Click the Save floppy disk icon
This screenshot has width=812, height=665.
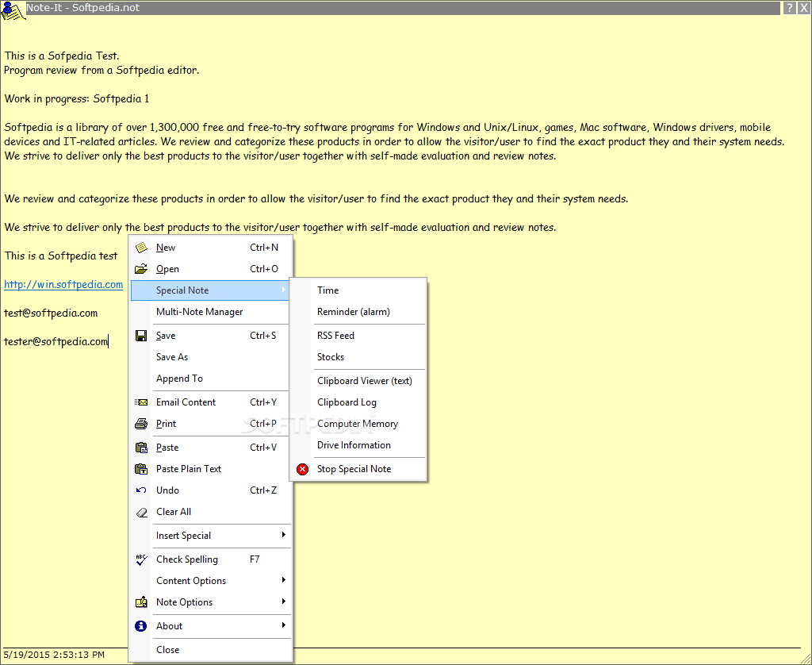coord(141,336)
